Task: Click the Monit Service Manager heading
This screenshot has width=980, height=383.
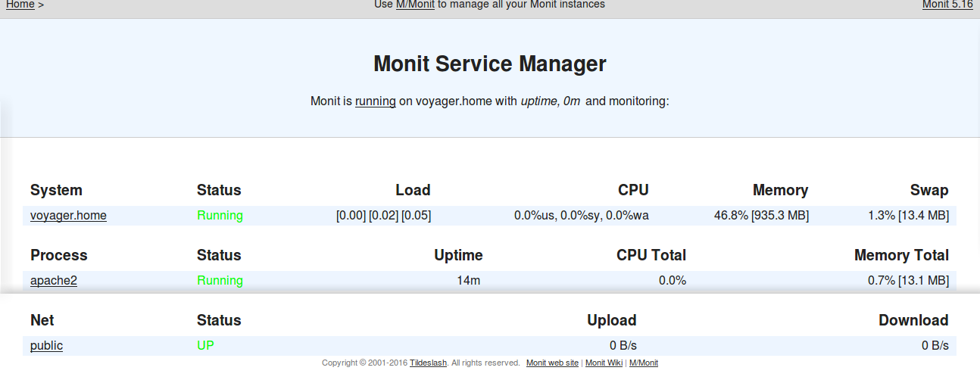Action: (490, 64)
